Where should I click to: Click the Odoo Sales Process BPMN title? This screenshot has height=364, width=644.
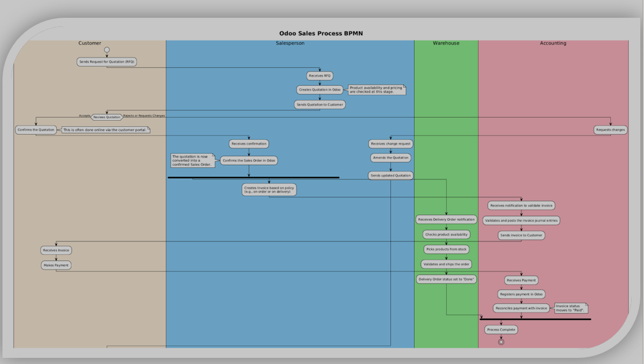coord(321,32)
